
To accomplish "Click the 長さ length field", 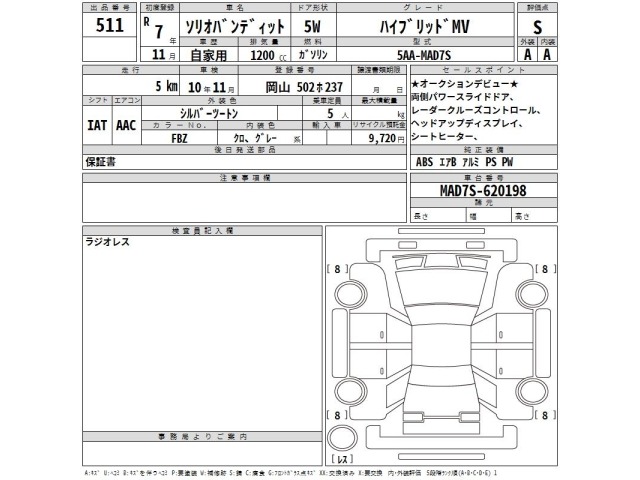I will [x=438, y=216].
